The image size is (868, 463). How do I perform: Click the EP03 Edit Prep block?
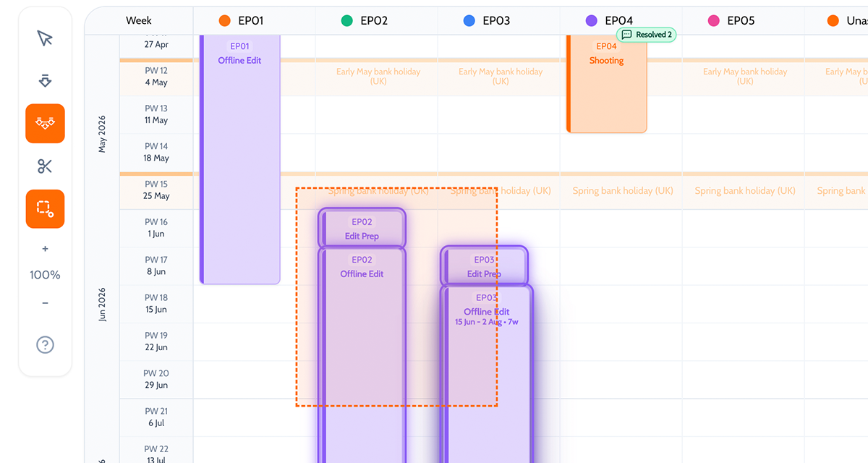click(484, 266)
